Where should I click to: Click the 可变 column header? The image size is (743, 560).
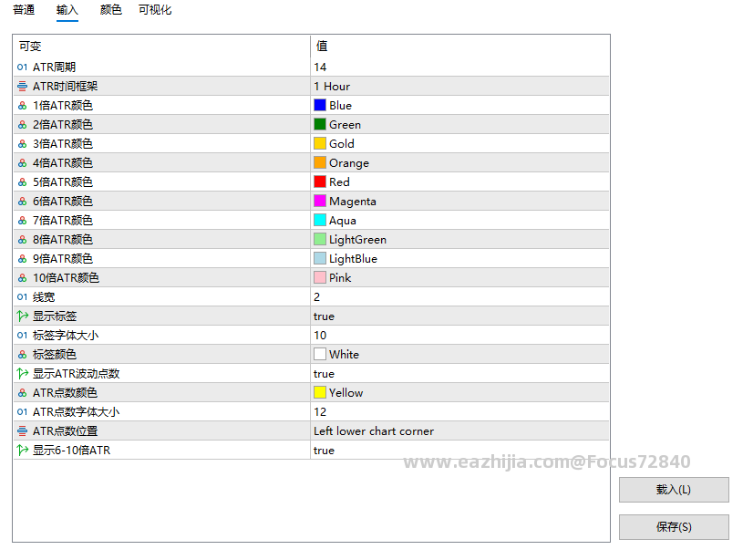point(161,47)
